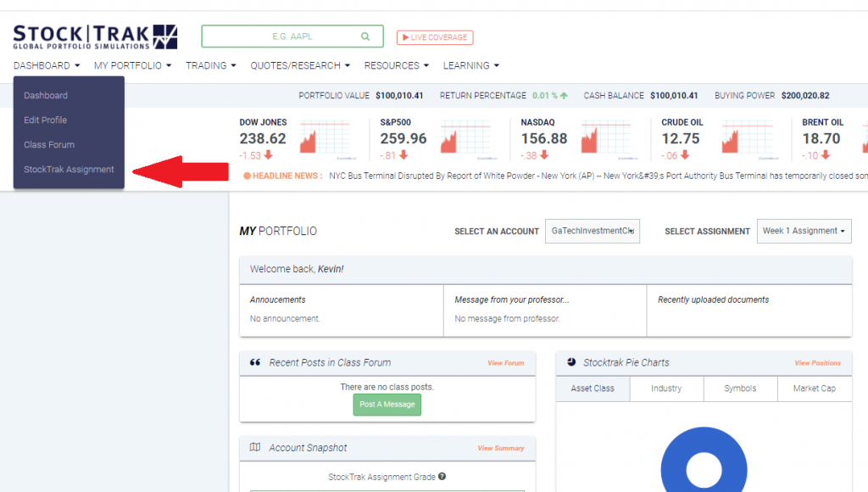Switch to the Asset Class tab
This screenshot has height=492, width=868.
(x=593, y=389)
